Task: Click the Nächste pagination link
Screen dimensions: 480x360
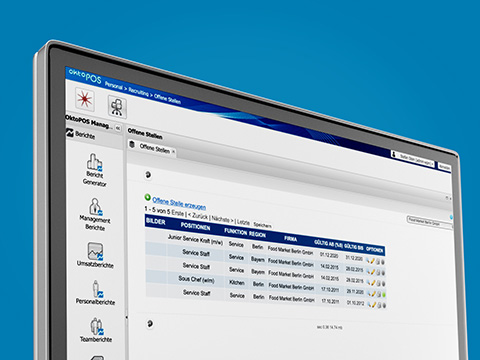Action: click(222, 220)
